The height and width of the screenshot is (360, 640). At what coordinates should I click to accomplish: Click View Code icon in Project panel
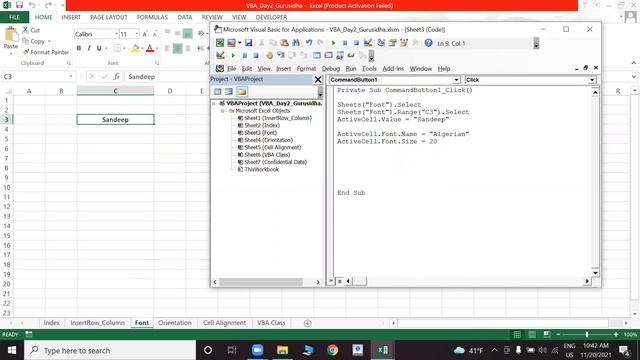pyautogui.click(x=218, y=91)
